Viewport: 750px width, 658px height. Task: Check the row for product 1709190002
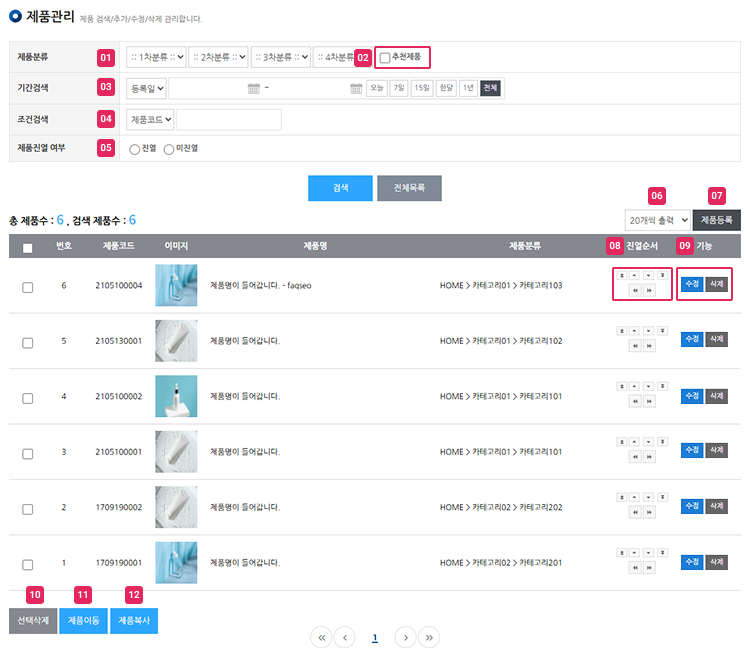pos(28,509)
